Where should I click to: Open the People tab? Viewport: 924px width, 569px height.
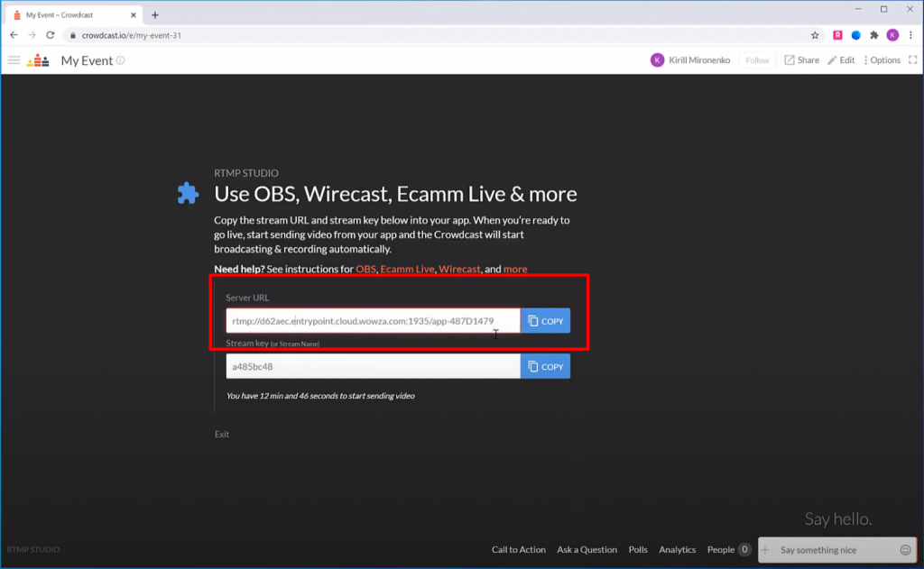click(728, 549)
